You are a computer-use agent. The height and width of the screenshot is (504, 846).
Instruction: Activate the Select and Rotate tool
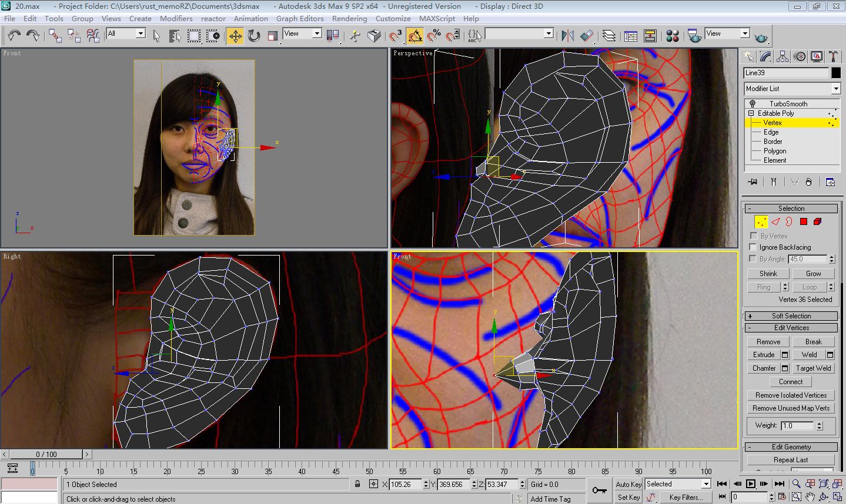(x=254, y=36)
